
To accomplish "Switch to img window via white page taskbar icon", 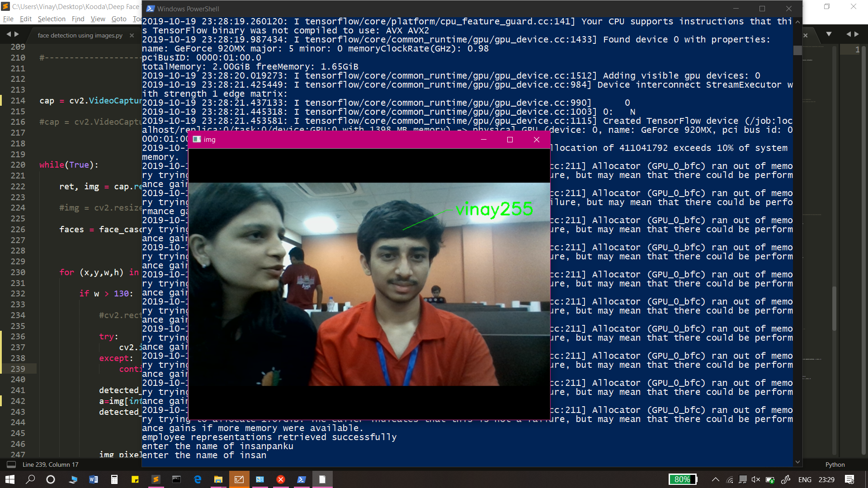I will point(322,479).
